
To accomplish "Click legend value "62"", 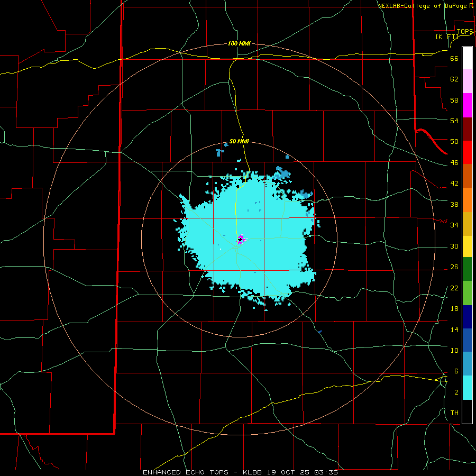I will click(x=454, y=79).
